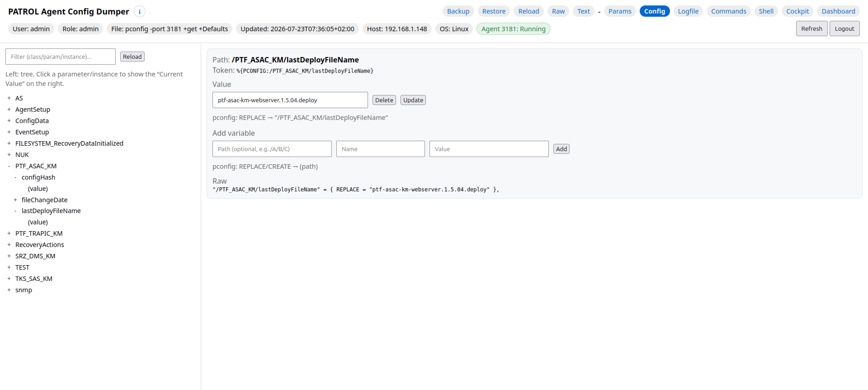
Task: Click the OS: Linux badge
Action: [x=454, y=29]
